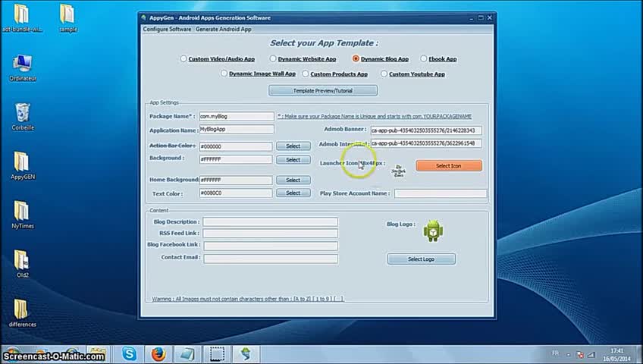Click the Admob Banner input field
This screenshot has height=364, width=643.
(426, 130)
